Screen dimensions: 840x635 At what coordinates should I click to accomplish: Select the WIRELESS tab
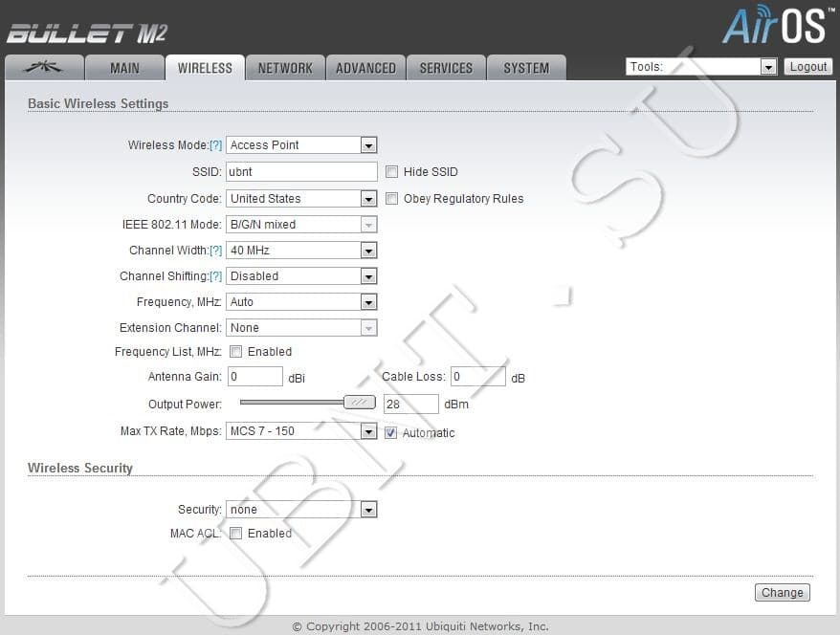pyautogui.click(x=205, y=68)
